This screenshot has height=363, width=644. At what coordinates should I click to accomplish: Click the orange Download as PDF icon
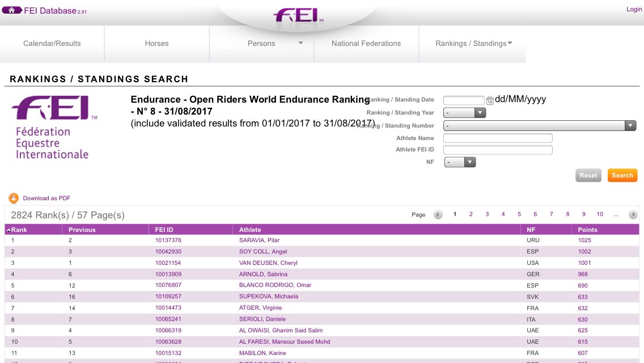(x=14, y=198)
